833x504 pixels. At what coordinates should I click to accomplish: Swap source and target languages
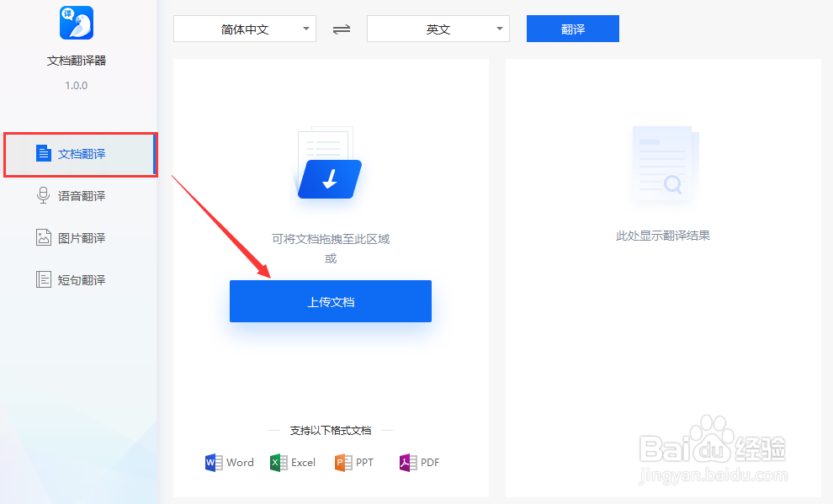click(341, 28)
